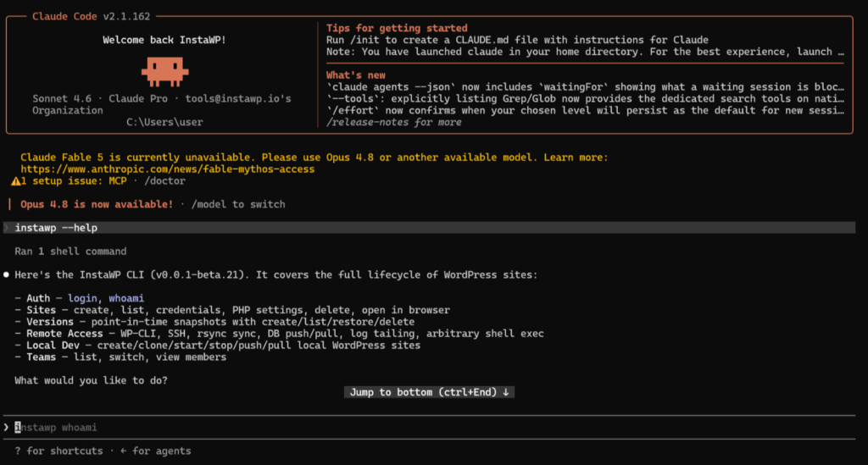The image size is (868, 465).
Task: Click the Jump to bottom button
Action: click(x=429, y=392)
